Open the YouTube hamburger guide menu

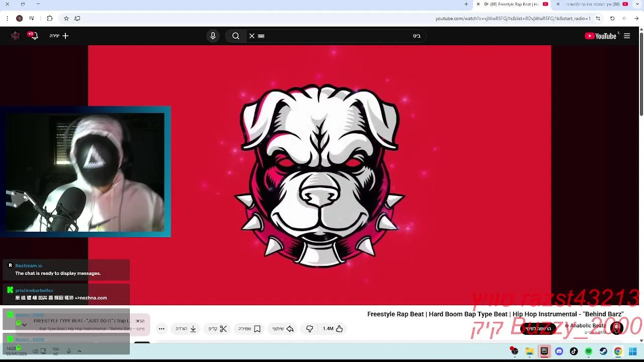pos(627,36)
